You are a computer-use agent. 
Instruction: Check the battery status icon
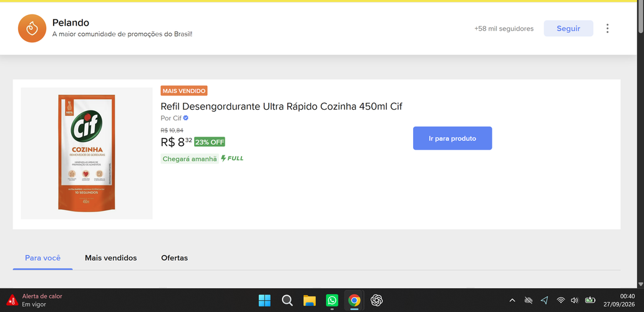pyautogui.click(x=590, y=301)
